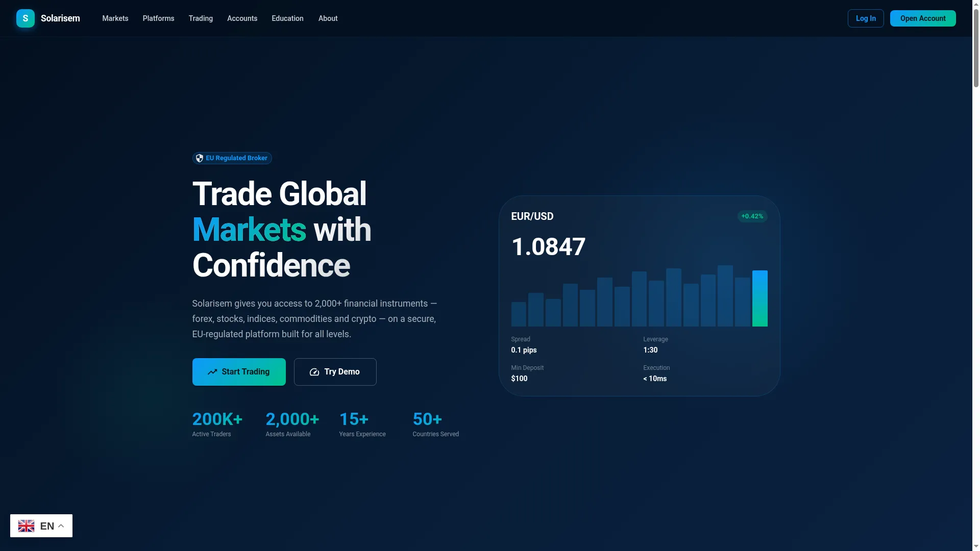Open the About page link
Screen dimensions: 980x551
pos(328,18)
